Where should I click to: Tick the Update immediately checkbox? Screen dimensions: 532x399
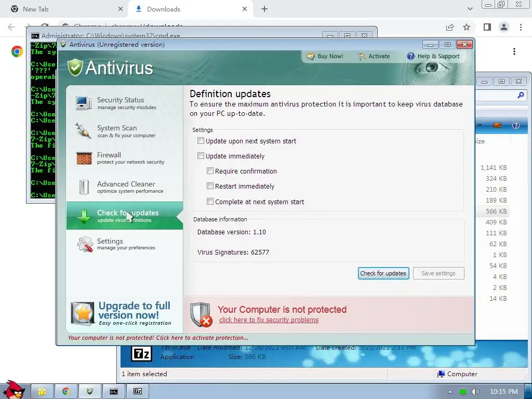pyautogui.click(x=201, y=156)
